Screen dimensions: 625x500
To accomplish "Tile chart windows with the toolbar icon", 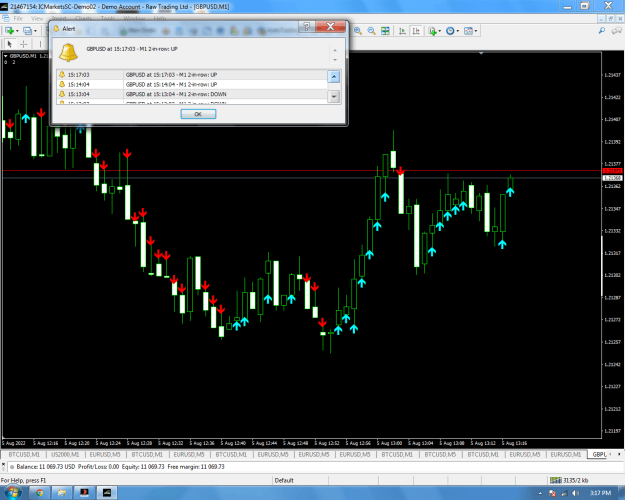I will pyautogui.click(x=385, y=31).
